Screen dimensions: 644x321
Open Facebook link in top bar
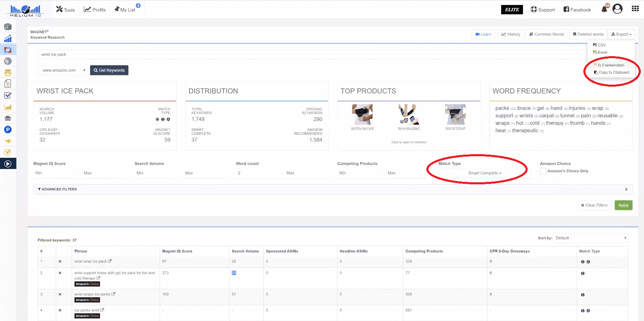[x=577, y=9]
